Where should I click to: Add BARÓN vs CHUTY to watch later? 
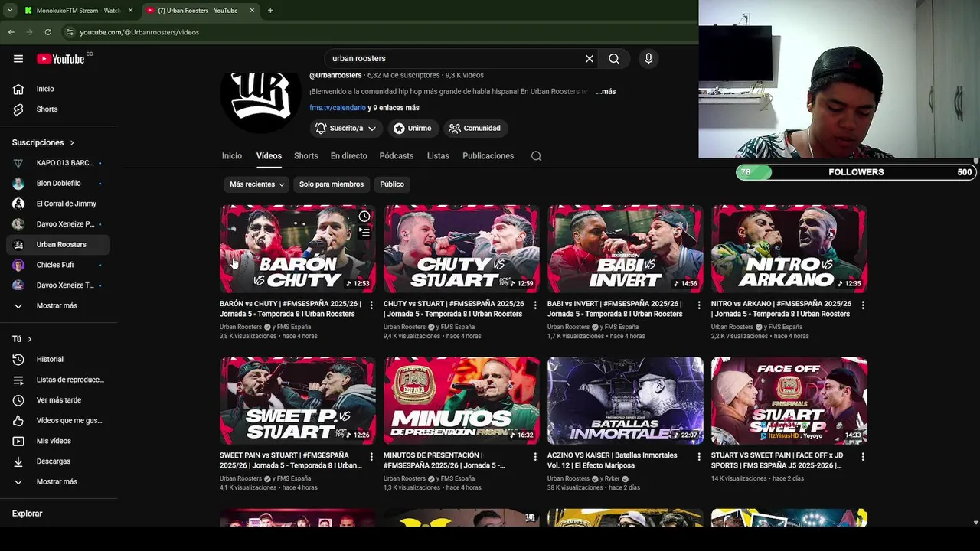[x=364, y=217]
